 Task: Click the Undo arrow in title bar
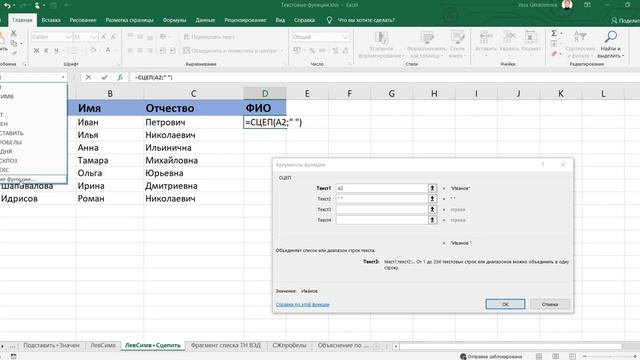pos(7,5)
